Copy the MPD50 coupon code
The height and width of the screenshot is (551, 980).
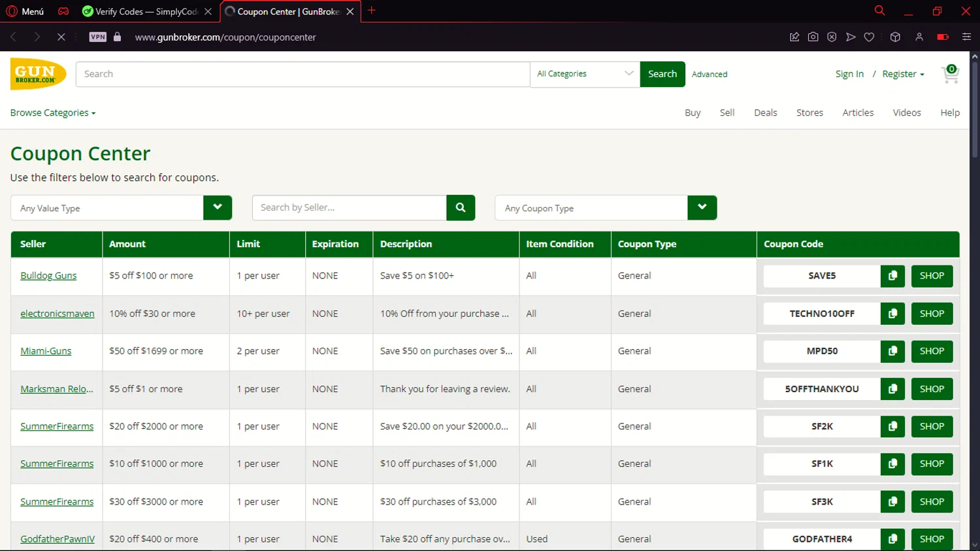[892, 351]
